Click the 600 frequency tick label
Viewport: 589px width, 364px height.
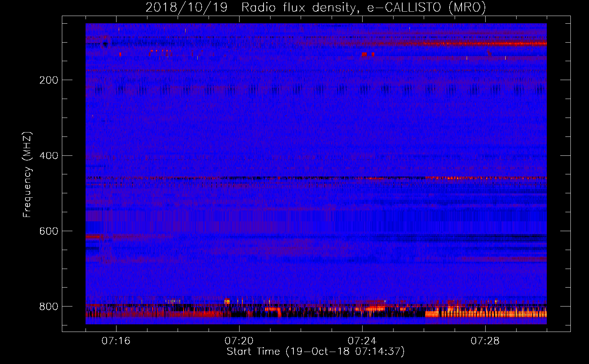[49, 232]
